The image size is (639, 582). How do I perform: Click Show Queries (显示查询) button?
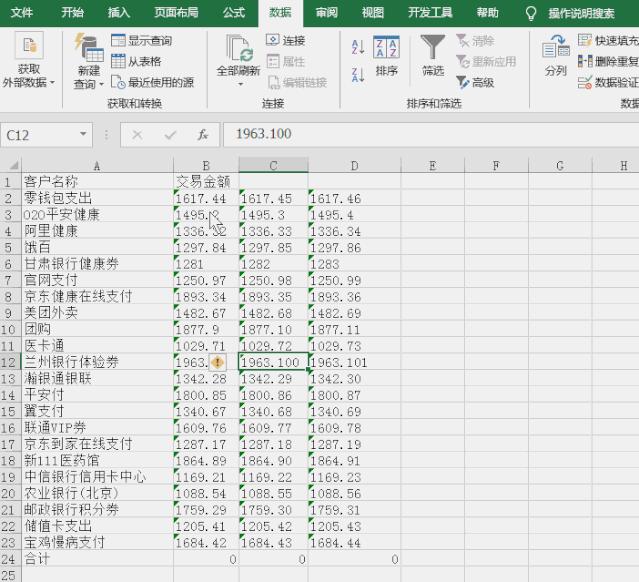[x=142, y=41]
